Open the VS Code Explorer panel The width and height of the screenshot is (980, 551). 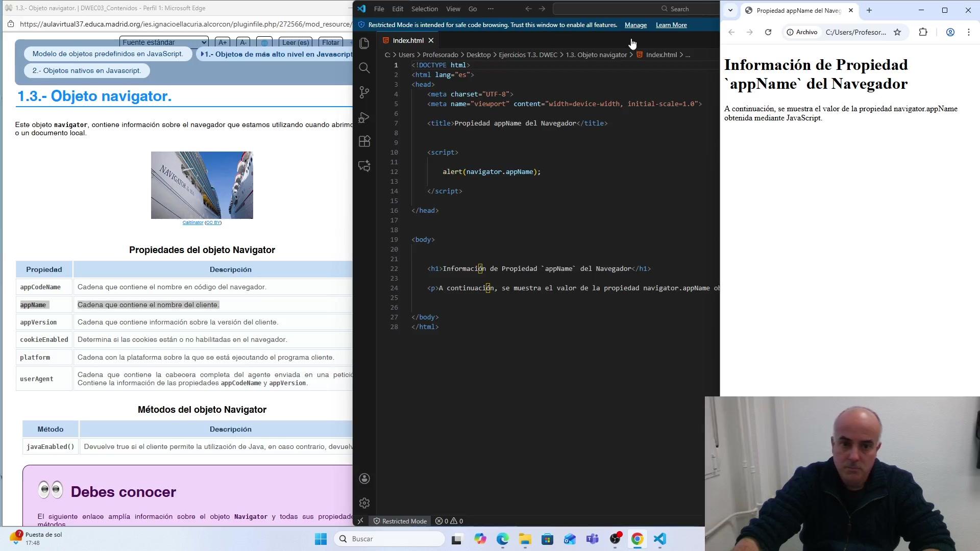pyautogui.click(x=364, y=43)
